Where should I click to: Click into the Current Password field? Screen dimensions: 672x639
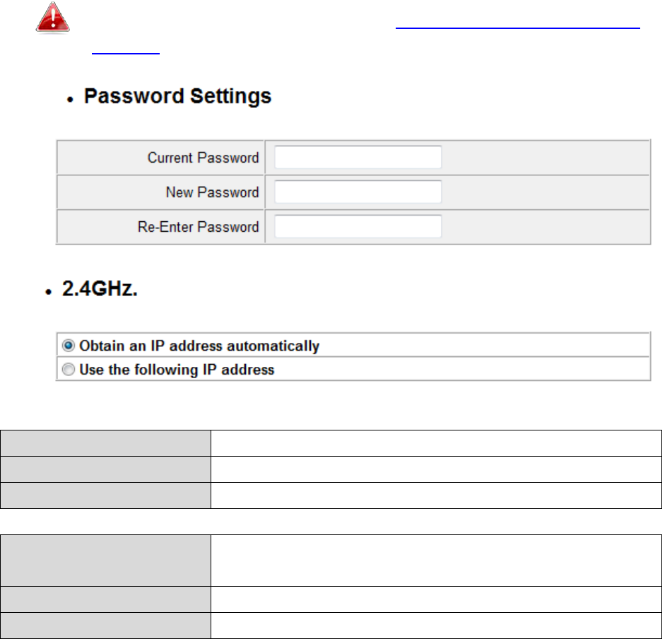pos(358,158)
